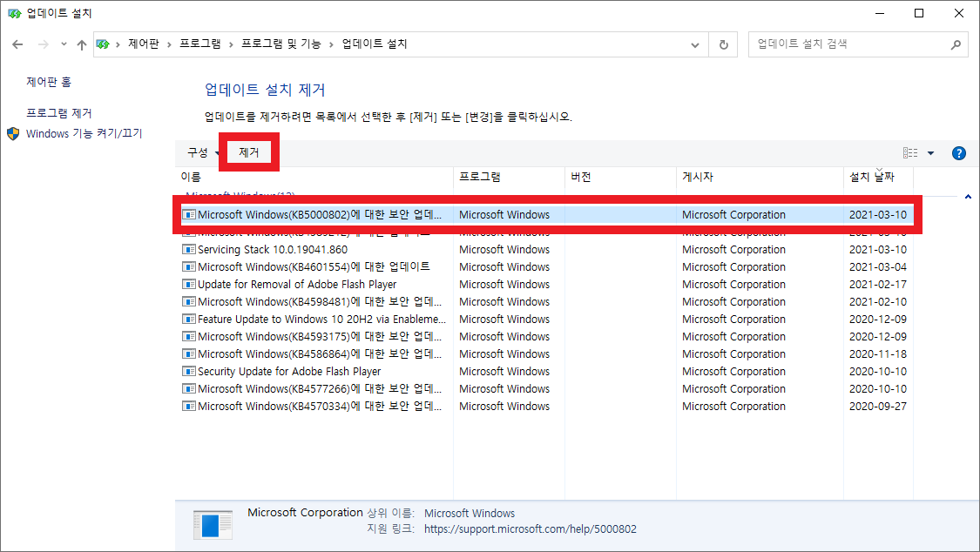
Task: Click window title bar update icon
Action: tap(15, 13)
